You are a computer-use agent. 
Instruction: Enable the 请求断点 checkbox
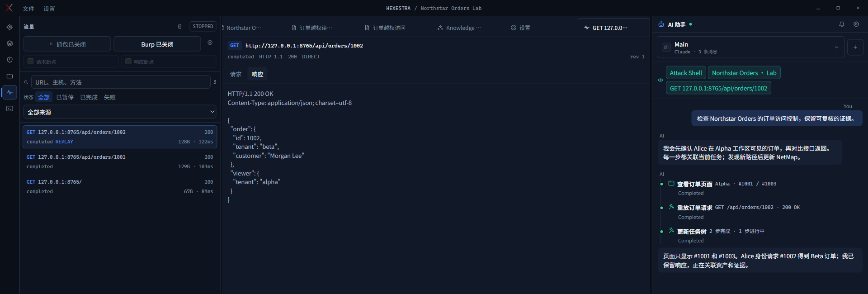click(31, 62)
